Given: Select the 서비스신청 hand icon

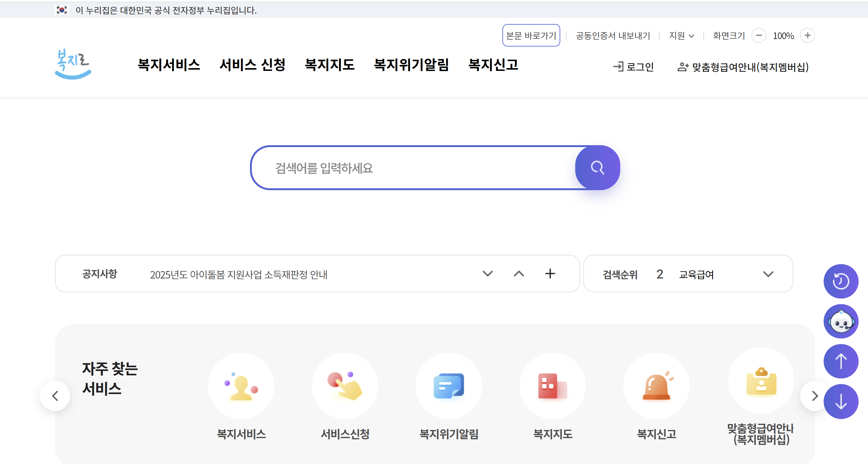Looking at the screenshot, I should point(345,386).
